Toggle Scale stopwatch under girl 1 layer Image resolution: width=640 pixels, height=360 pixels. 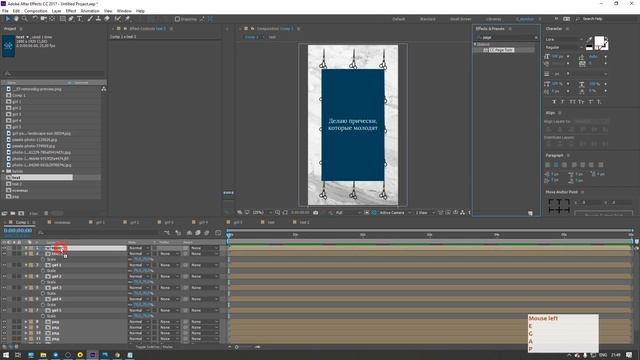pyautogui.click(x=43, y=271)
